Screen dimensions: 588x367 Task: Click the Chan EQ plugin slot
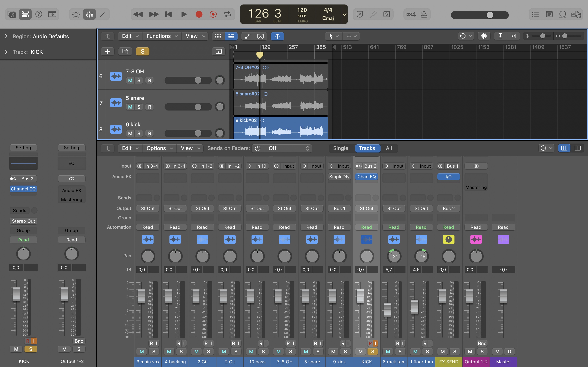366,177
